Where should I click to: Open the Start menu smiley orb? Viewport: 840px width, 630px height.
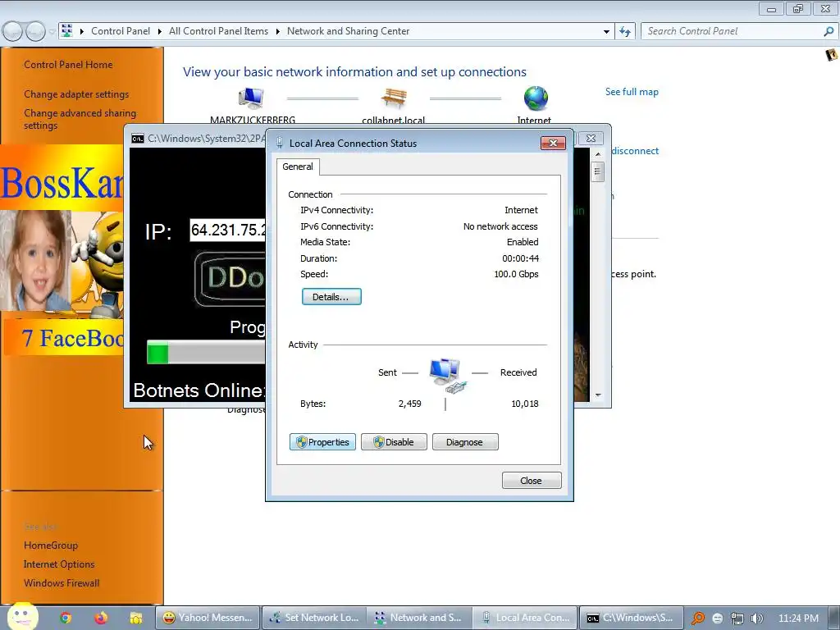pyautogui.click(x=22, y=616)
